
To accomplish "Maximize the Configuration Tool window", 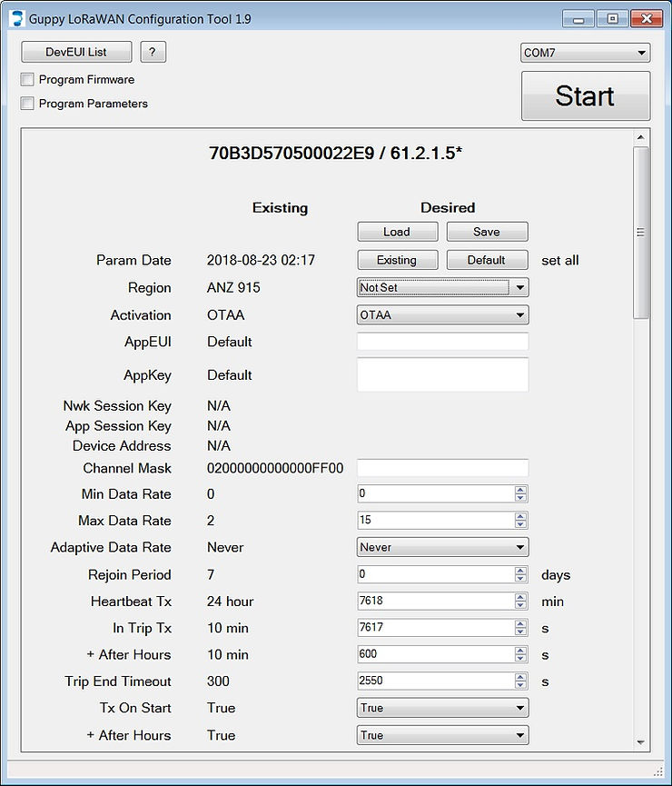I will click(x=612, y=19).
